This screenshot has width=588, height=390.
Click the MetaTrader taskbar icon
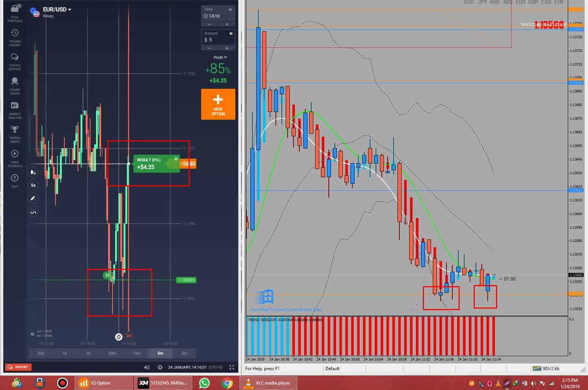coord(17,383)
